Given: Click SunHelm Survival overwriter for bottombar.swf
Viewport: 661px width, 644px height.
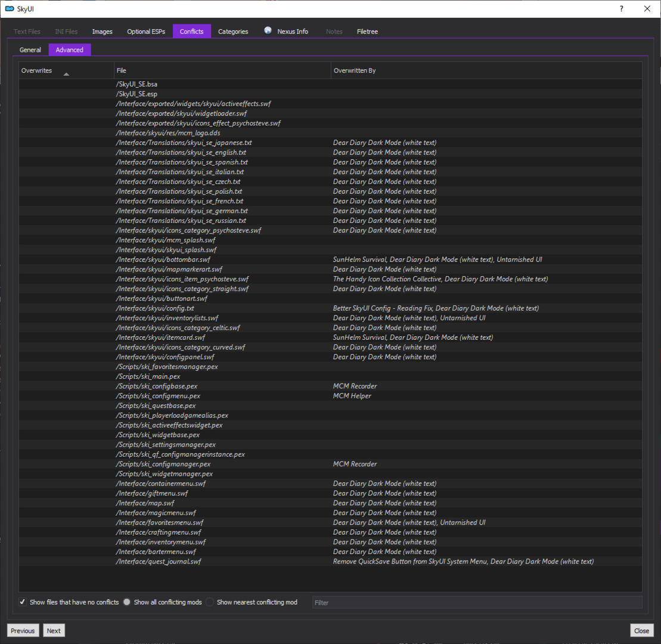Looking at the screenshot, I should 359,259.
